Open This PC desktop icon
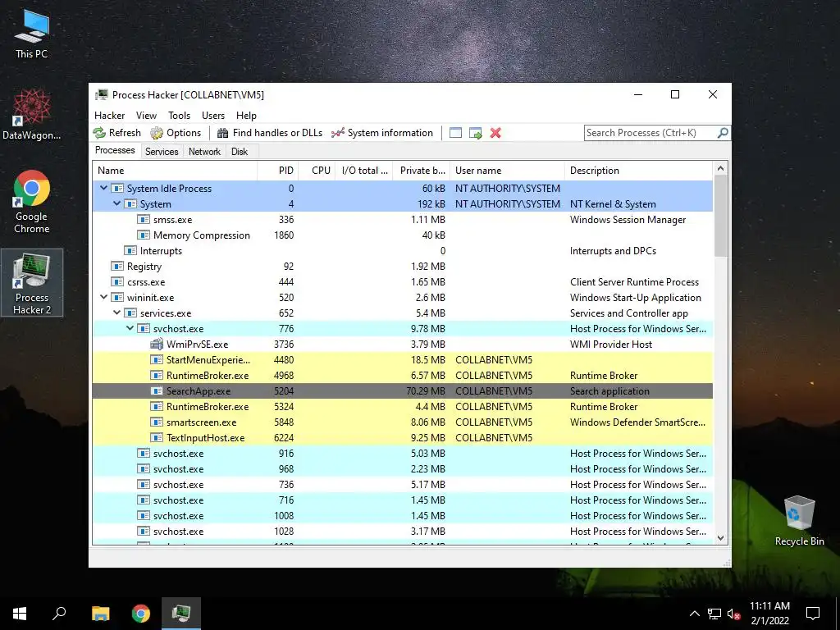The width and height of the screenshot is (840, 630). (x=32, y=34)
